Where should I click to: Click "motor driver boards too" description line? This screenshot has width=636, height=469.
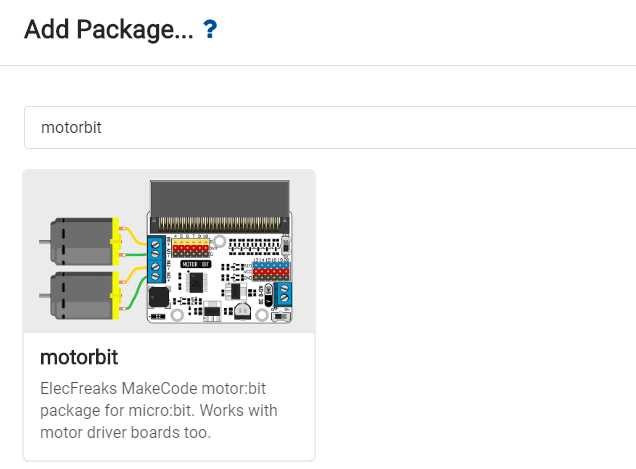pyautogui.click(x=126, y=432)
